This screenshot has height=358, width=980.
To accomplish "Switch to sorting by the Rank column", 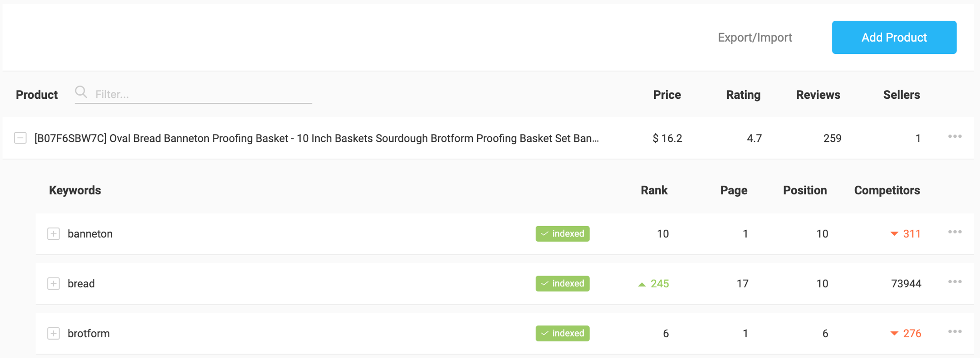I will pyautogui.click(x=654, y=190).
